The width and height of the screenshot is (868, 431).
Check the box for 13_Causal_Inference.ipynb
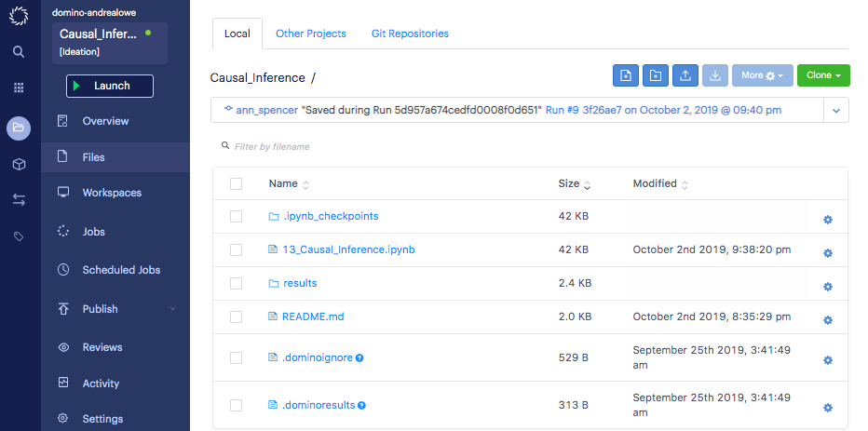coord(236,249)
